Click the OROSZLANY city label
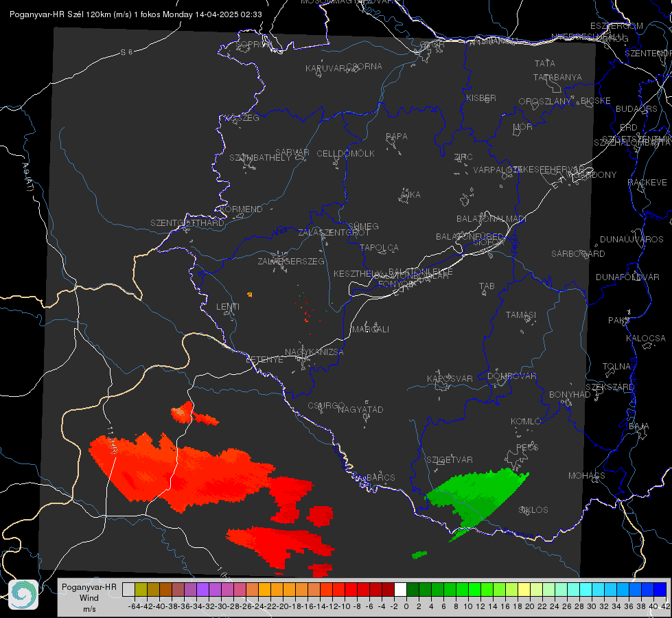 [x=545, y=102]
